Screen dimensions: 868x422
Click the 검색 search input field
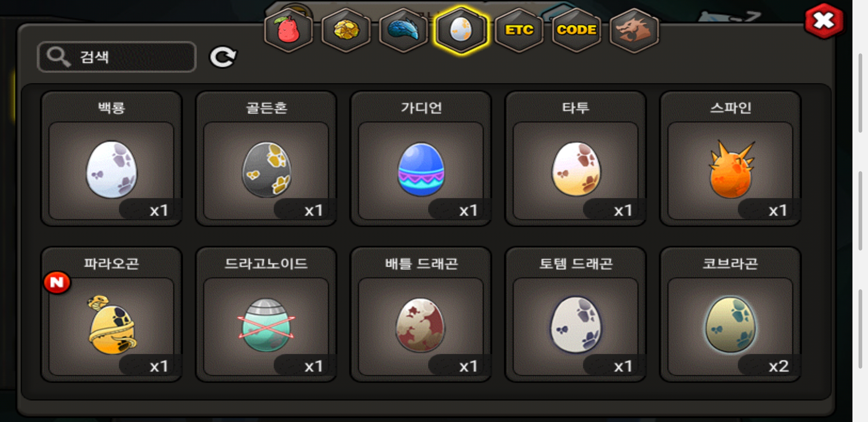tap(117, 57)
